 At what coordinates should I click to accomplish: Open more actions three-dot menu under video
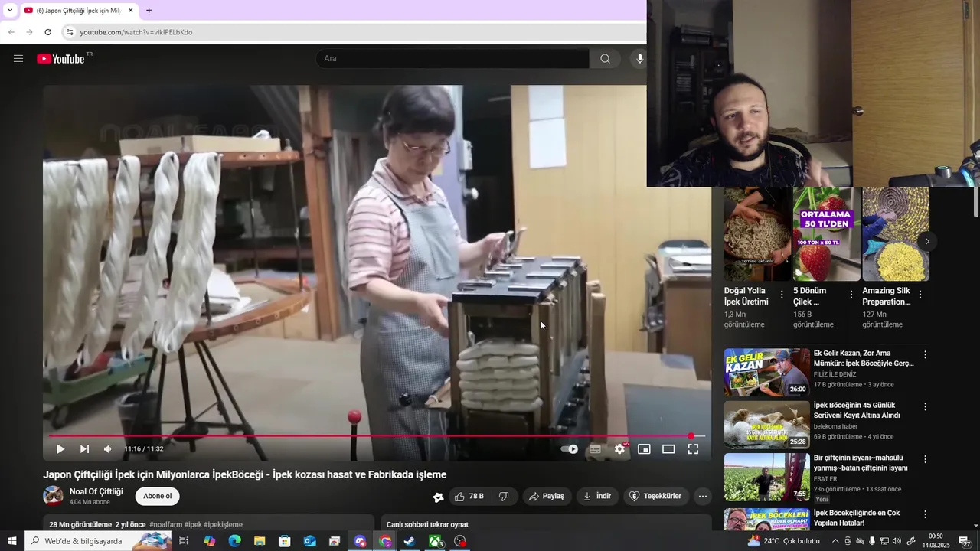click(702, 497)
